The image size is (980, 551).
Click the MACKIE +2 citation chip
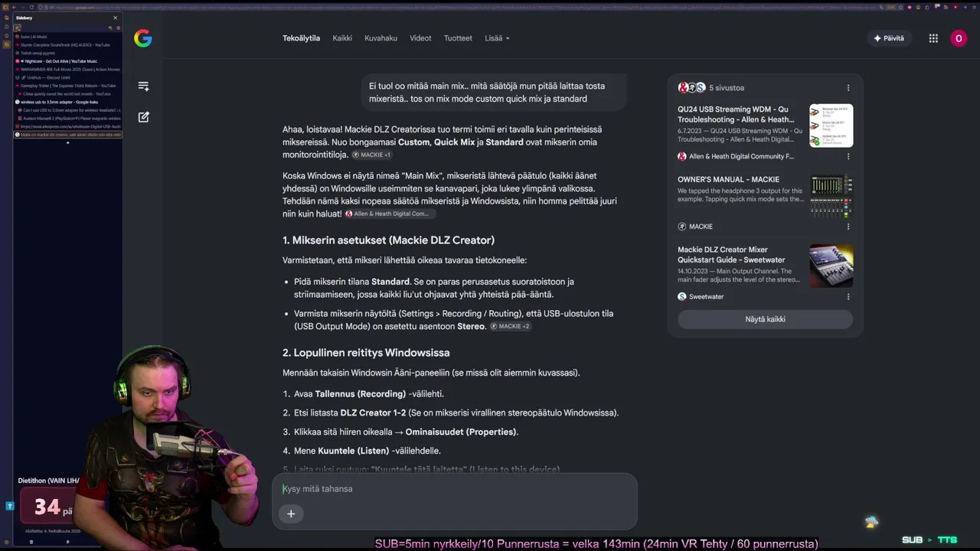510,326
